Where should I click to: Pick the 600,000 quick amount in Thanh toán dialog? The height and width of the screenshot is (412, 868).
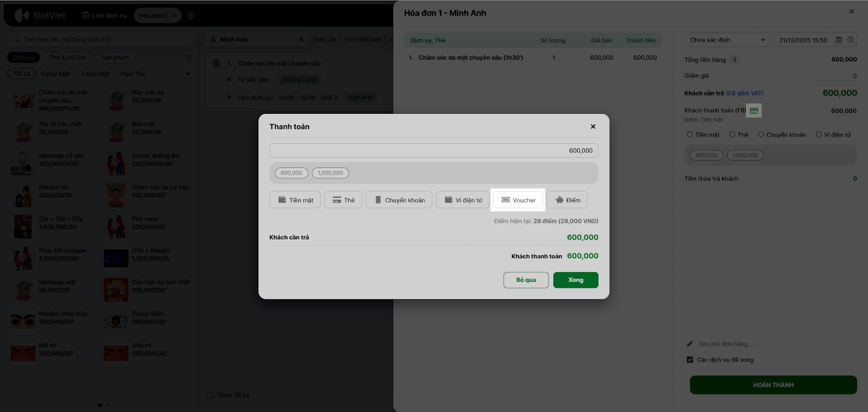pyautogui.click(x=291, y=173)
